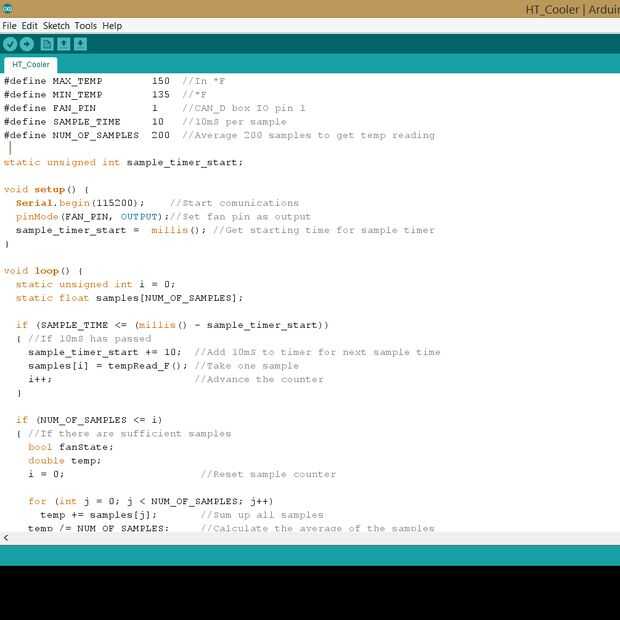The width and height of the screenshot is (620, 620).
Task: Save sketch using the Save icon
Action: click(80, 44)
